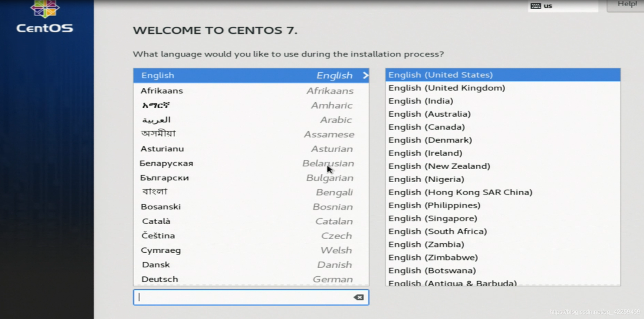Choose Català from the language list
Image resolution: width=644 pixels, height=319 pixels.
[x=251, y=221]
